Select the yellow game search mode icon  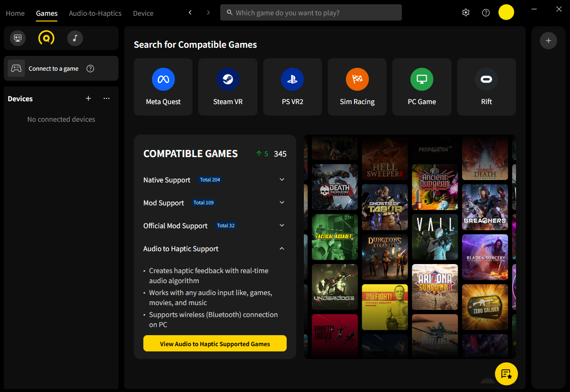click(46, 38)
